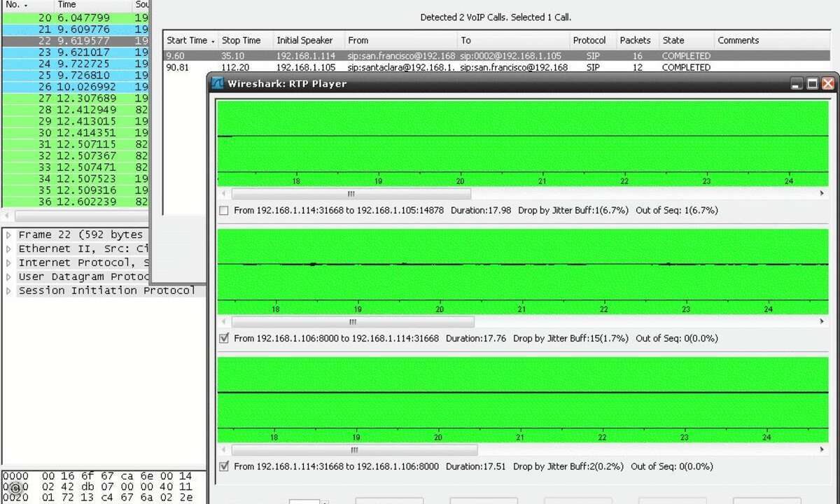Click right scroll arrow of the top waveform

(x=822, y=194)
